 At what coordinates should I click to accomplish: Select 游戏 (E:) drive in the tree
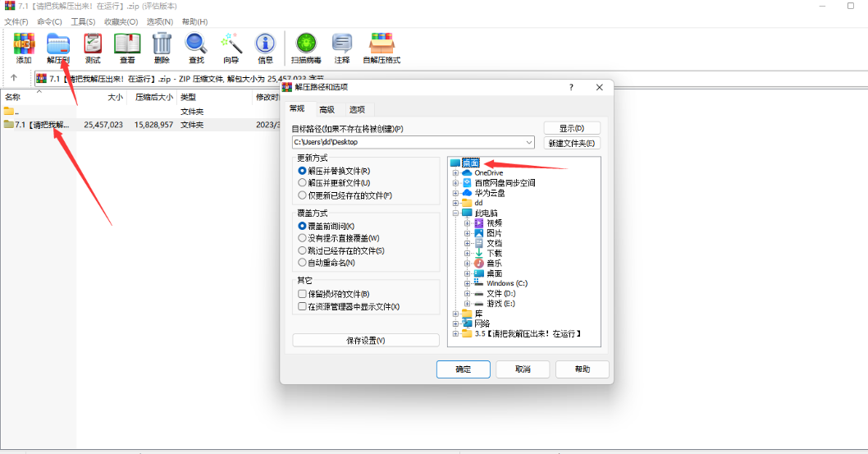[501, 304]
